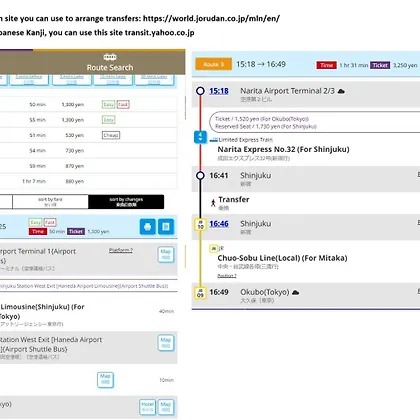Click the 15:18 → 16:49 route time heading

(x=261, y=64)
